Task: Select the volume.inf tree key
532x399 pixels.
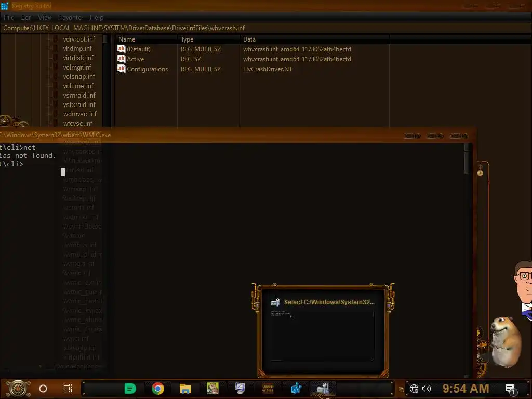Action: (78, 86)
